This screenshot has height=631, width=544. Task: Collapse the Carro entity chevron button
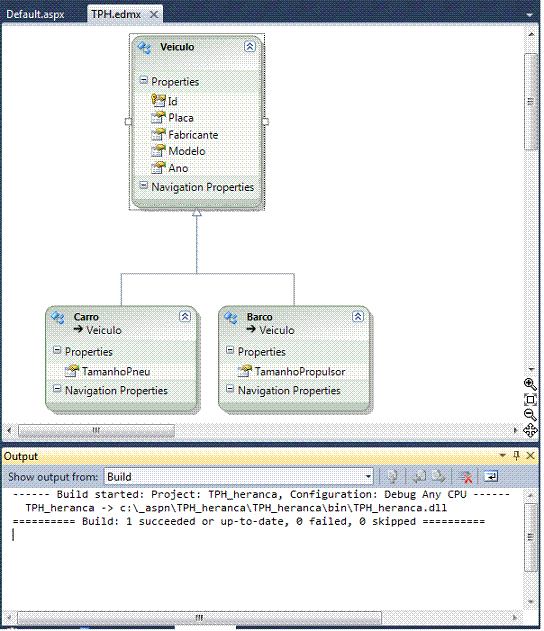pos(185,317)
